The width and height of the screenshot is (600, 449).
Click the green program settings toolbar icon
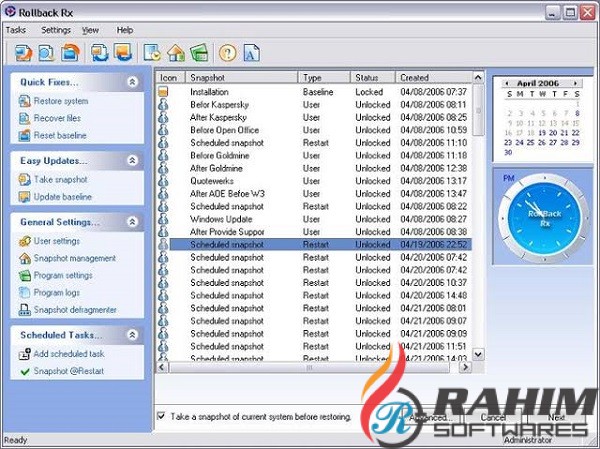[199, 53]
